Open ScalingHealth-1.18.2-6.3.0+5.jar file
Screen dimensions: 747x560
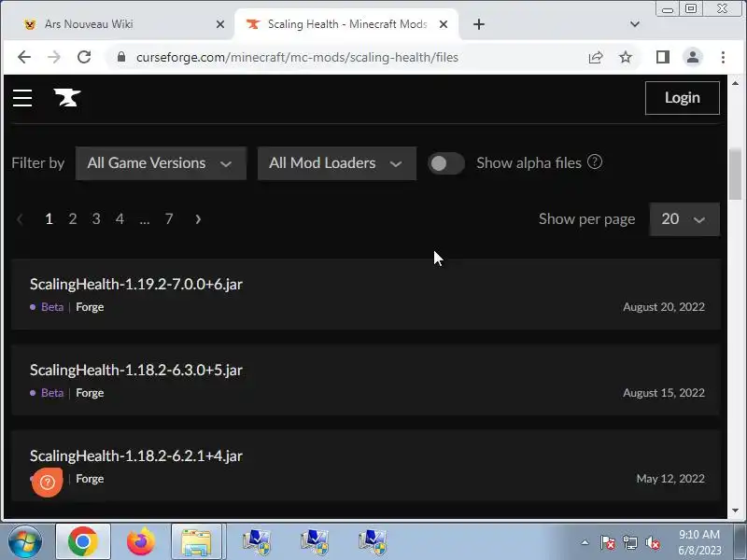[x=136, y=370]
